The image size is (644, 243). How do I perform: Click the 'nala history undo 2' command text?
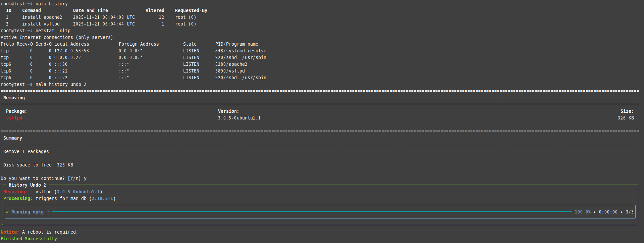point(61,85)
